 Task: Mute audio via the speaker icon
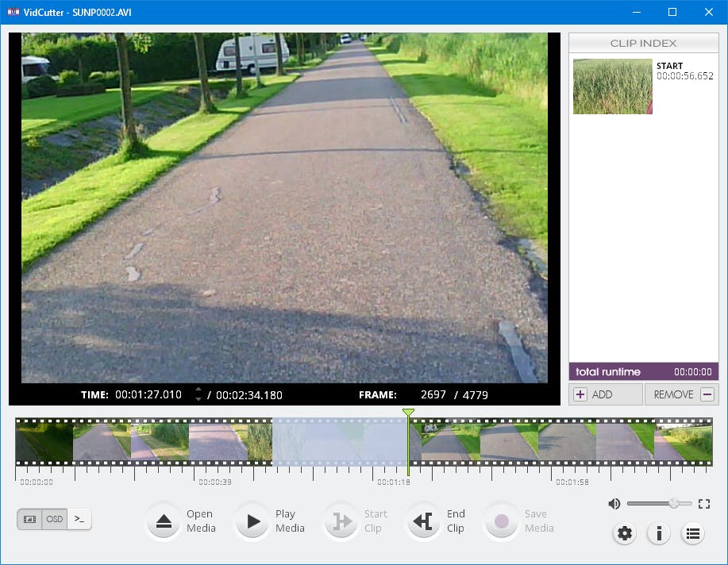[614, 502]
